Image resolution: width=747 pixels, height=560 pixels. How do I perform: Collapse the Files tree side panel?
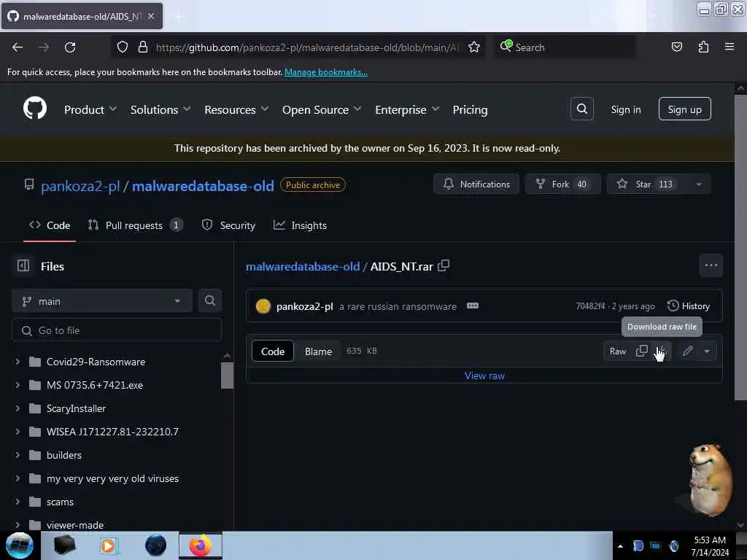[23, 265]
